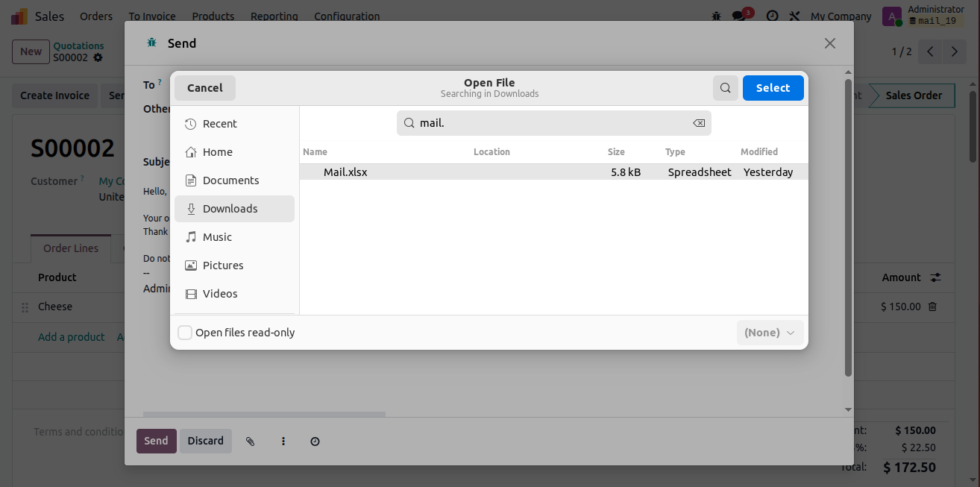
Task: Select Downloads in the file dialog sidebar
Action: tap(234, 209)
